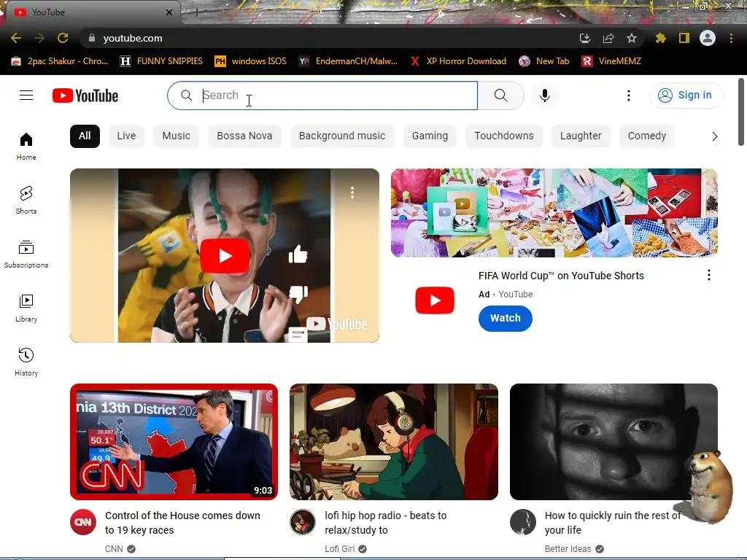This screenshot has height=560, width=747.
Task: Open the Extensions puzzle icon
Action: click(x=661, y=38)
